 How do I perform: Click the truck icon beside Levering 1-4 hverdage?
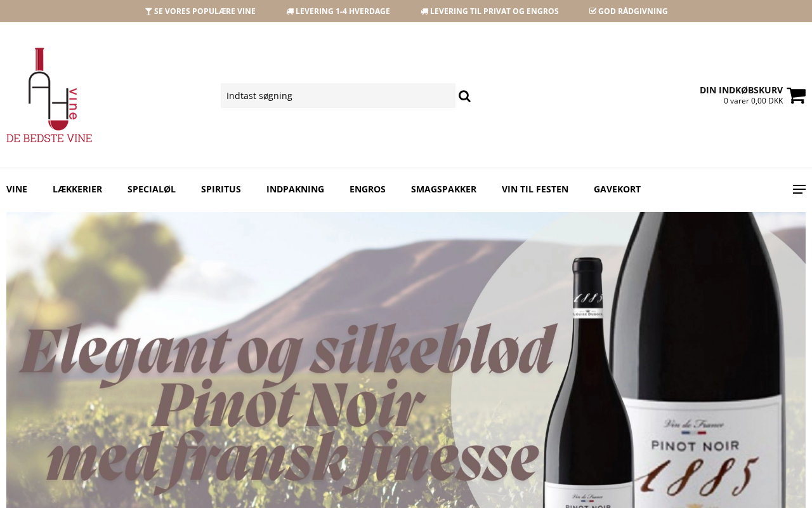point(290,11)
